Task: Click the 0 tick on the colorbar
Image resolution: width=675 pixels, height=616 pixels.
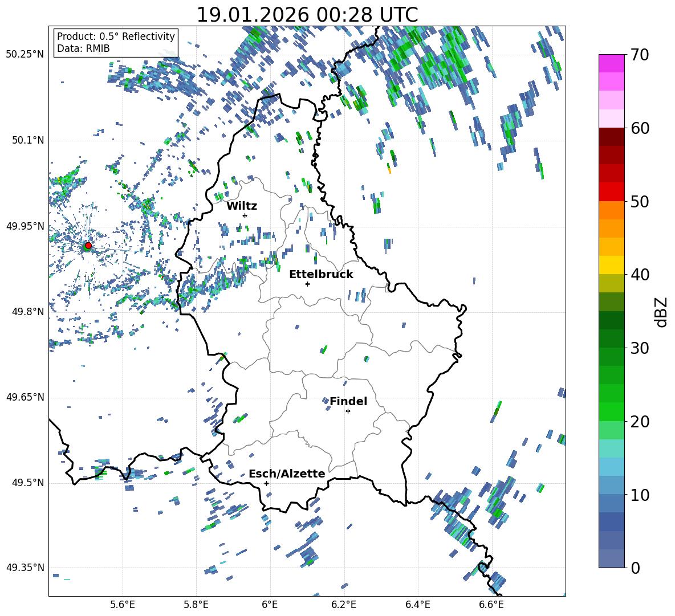Action: tap(635, 568)
